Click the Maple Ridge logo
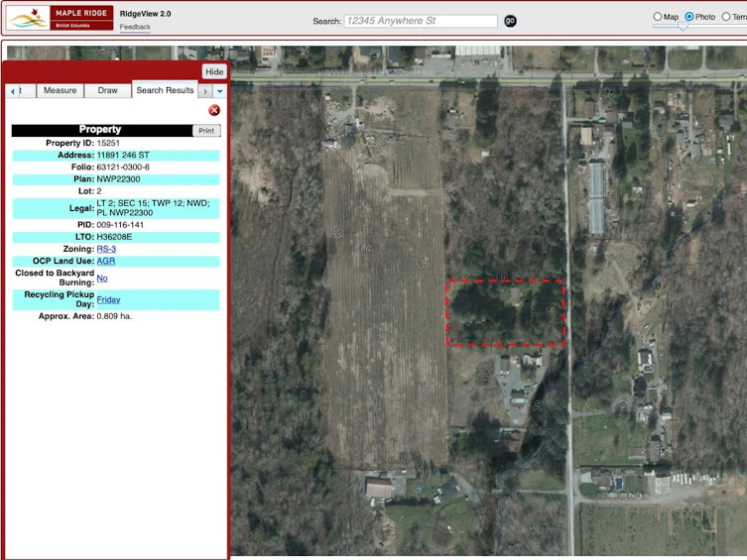The height and width of the screenshot is (560, 747). point(61,18)
